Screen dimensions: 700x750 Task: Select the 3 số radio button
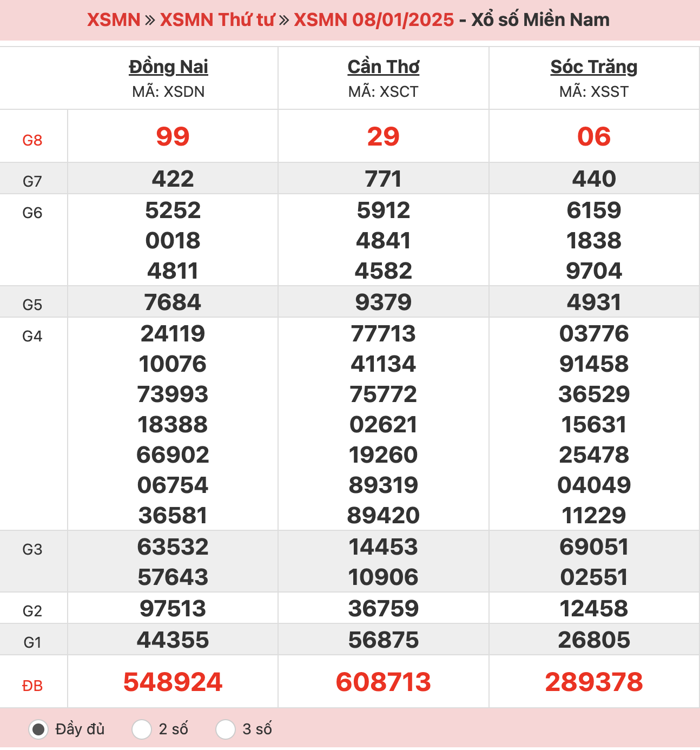tap(226, 729)
